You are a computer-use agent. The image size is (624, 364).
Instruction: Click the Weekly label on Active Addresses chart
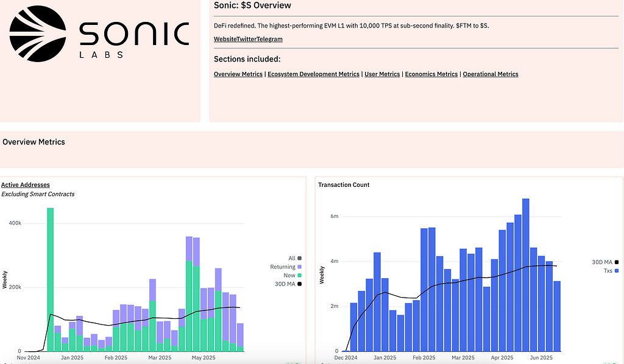5,280
